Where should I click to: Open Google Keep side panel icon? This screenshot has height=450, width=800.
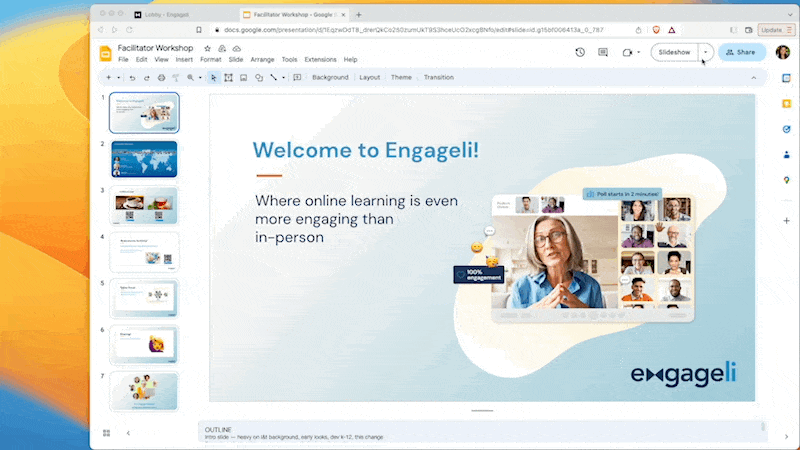pos(786,104)
